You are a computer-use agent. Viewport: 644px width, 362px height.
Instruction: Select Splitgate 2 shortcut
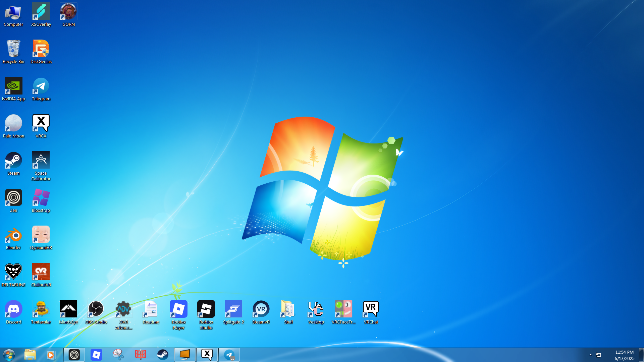[233, 313]
